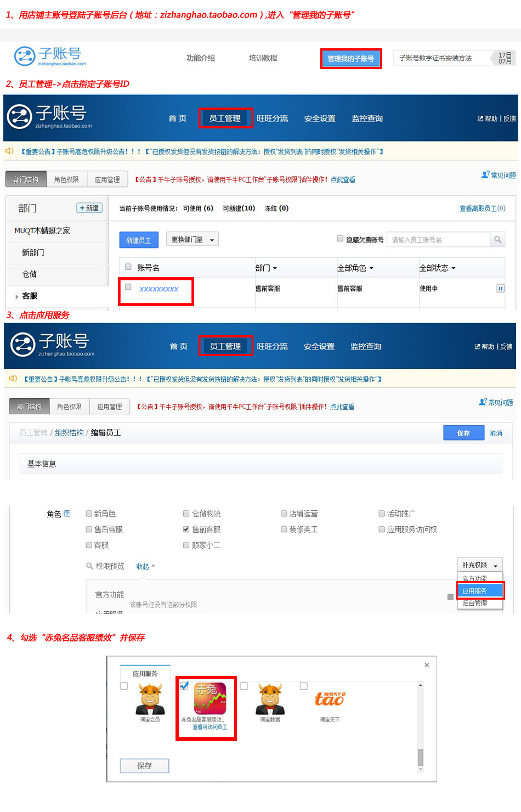Open the 补充权限 dropdown
This screenshot has height=812, width=521.
tap(480, 565)
